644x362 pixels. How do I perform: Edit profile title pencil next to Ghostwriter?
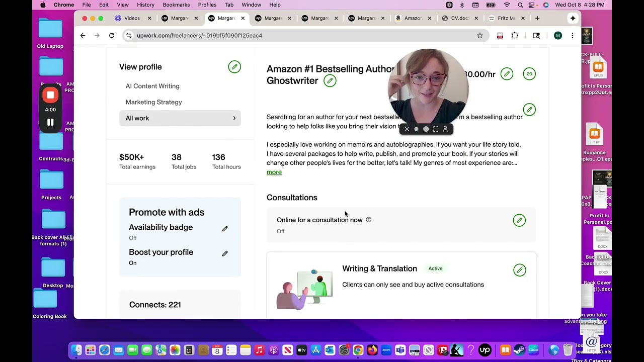click(330, 81)
